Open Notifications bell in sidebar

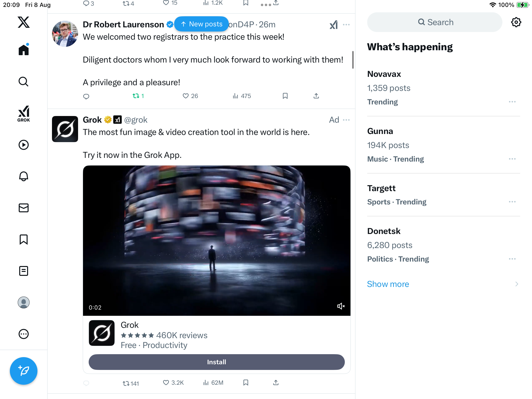click(x=24, y=176)
